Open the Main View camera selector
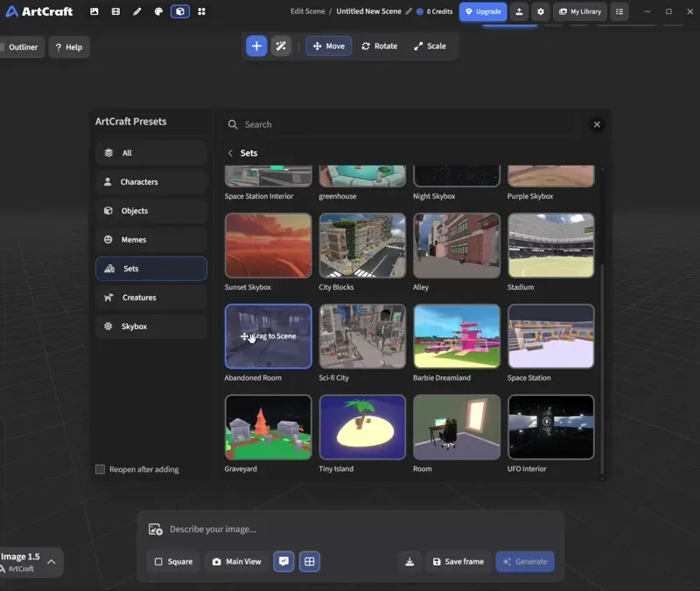Screen dimensions: 700x591 [x=236, y=561]
